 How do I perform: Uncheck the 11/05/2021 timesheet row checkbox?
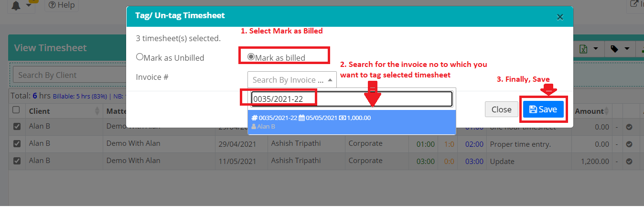pyautogui.click(x=17, y=161)
